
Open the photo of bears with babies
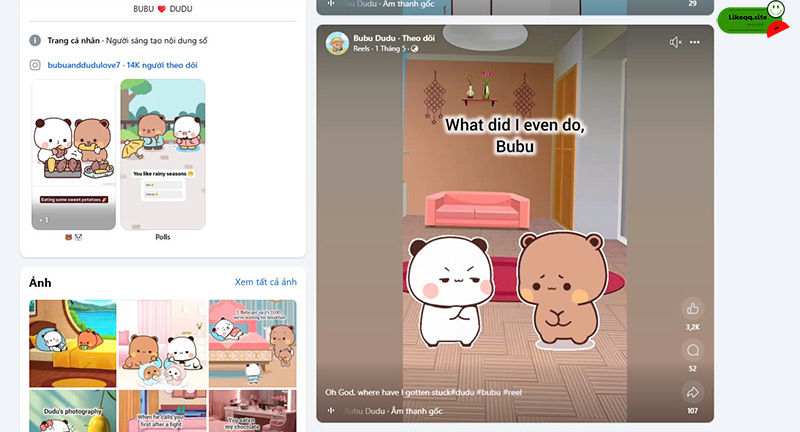coord(163,344)
